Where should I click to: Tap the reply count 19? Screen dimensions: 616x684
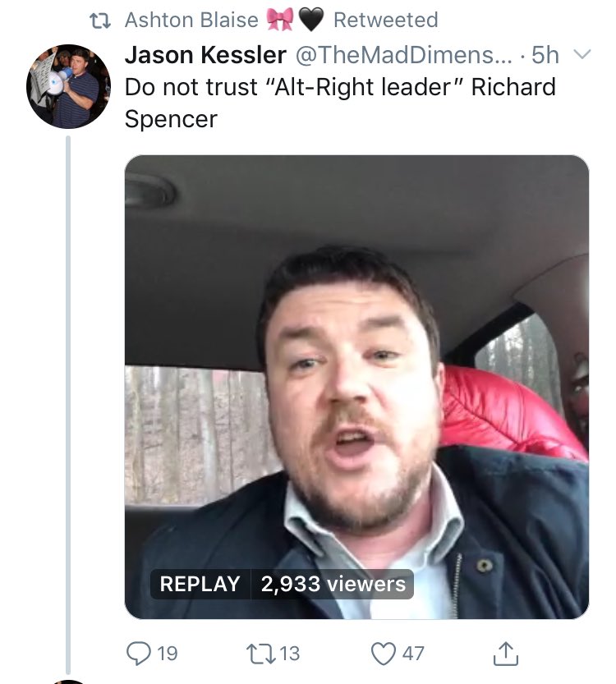click(x=167, y=654)
